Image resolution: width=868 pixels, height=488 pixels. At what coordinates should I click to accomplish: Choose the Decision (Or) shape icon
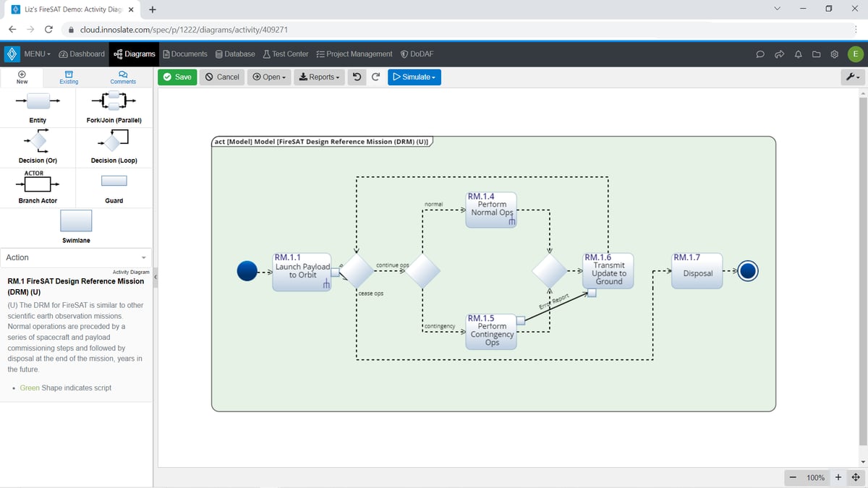pos(38,140)
